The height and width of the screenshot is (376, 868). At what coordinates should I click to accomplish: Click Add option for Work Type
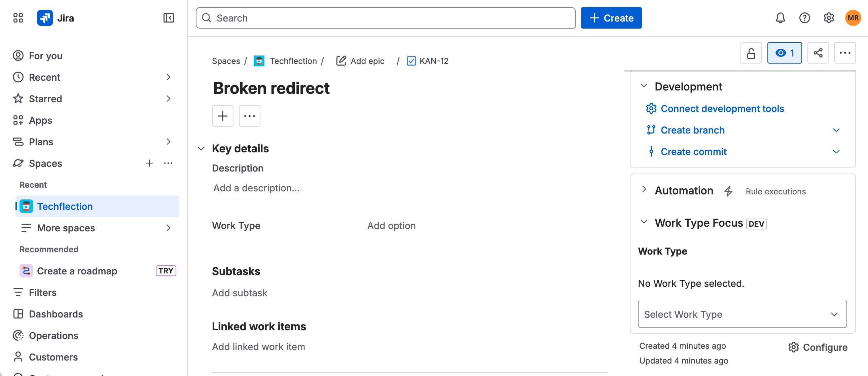tap(391, 226)
